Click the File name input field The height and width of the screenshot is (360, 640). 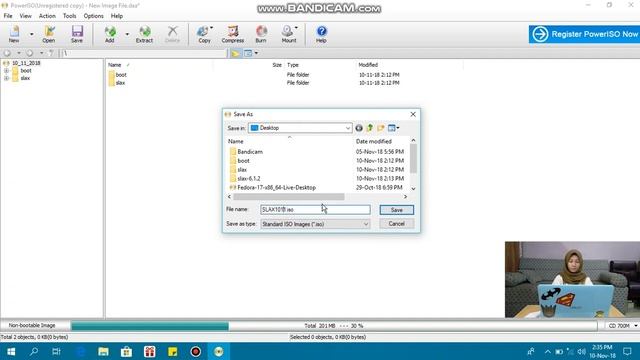[315, 210]
